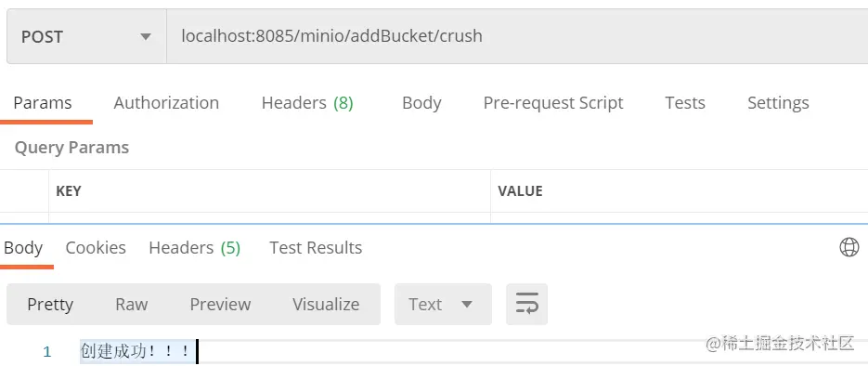This screenshot has height=366, width=868.
Task: Open the request Headers (8) tab
Action: pos(307,103)
